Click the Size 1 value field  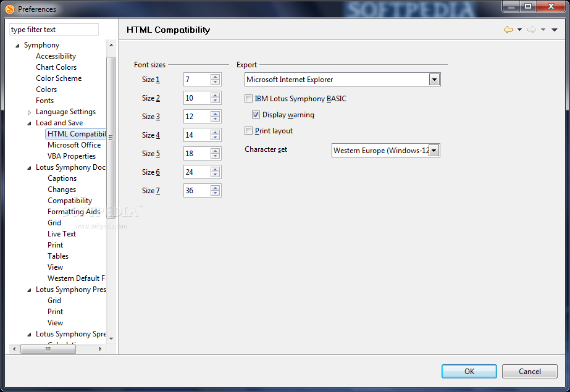click(x=196, y=80)
